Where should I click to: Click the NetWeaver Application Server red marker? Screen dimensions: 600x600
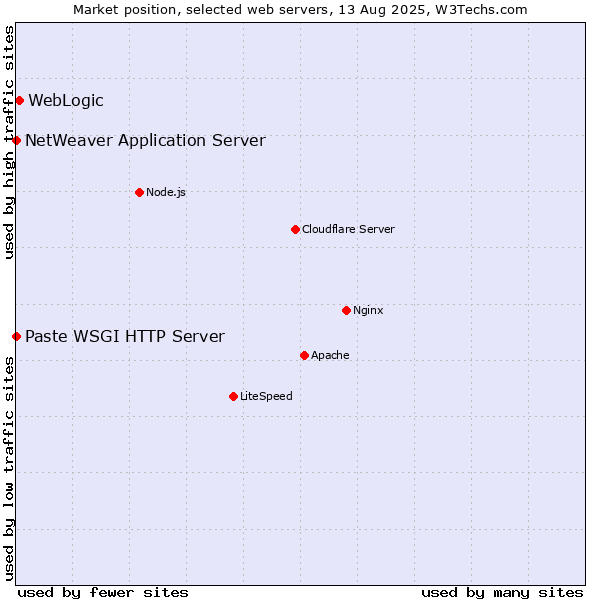pos(16,140)
